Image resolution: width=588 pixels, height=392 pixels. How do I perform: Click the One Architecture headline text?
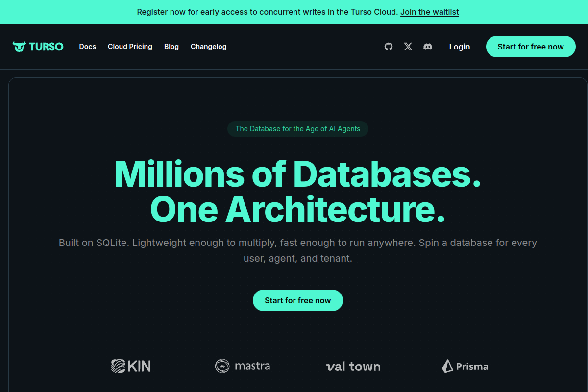pyautogui.click(x=298, y=209)
